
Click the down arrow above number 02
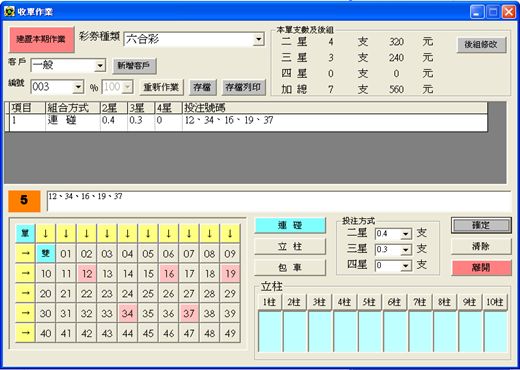(87, 233)
